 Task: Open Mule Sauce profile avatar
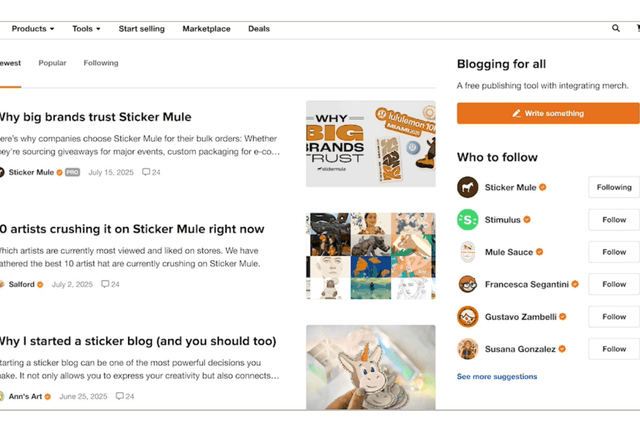click(467, 252)
